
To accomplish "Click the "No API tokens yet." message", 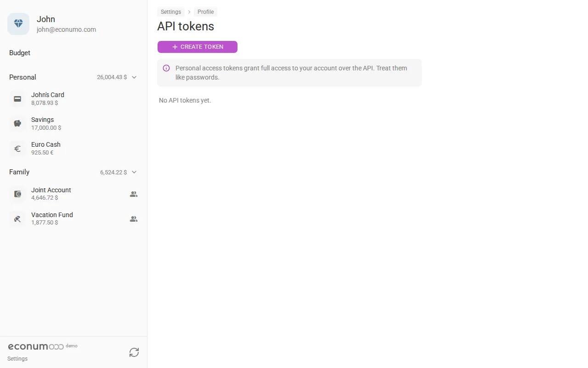I will coord(185,100).
